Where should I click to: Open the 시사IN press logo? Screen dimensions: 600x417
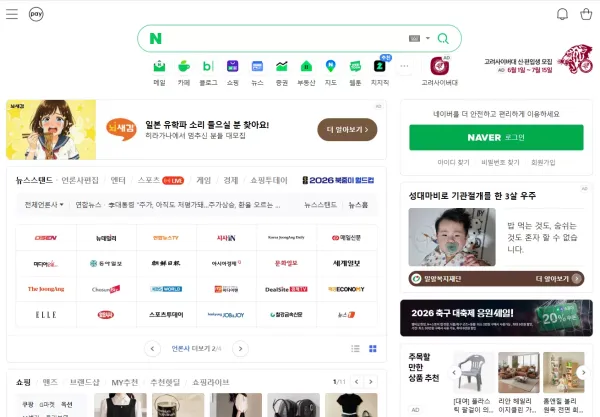(226, 238)
